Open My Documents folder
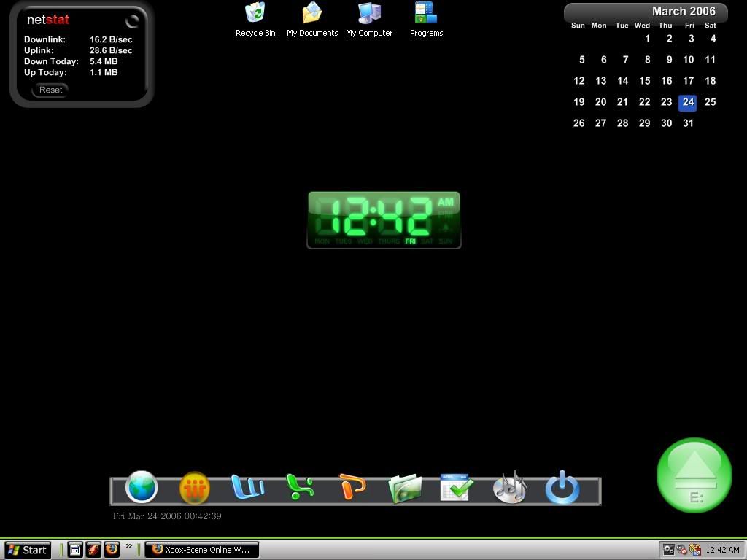Screen dimensions: 747x560 (312, 19)
